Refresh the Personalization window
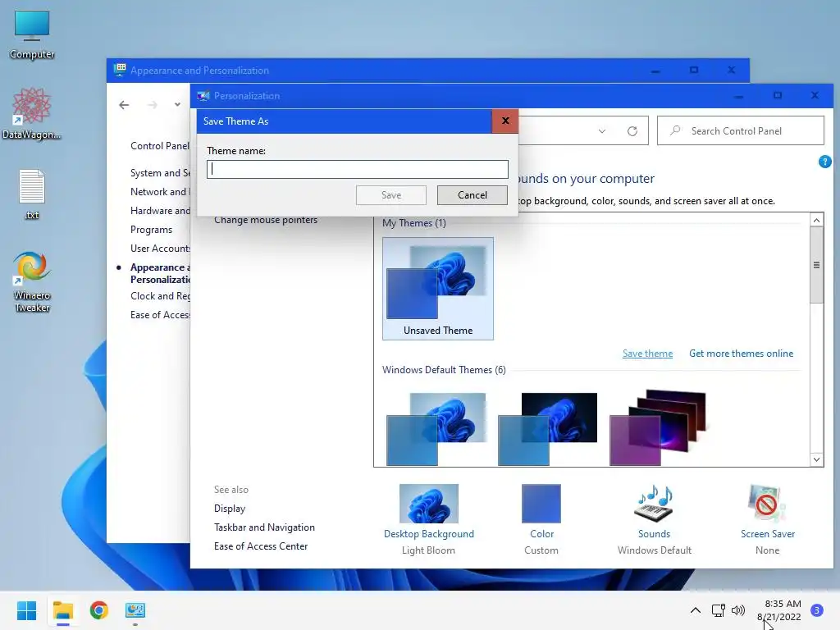840x630 pixels. point(632,131)
